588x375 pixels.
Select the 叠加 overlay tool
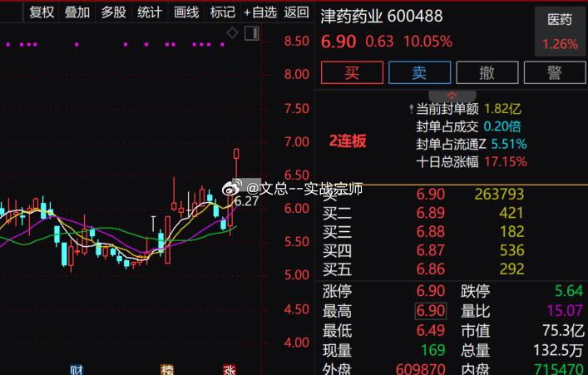(x=77, y=12)
